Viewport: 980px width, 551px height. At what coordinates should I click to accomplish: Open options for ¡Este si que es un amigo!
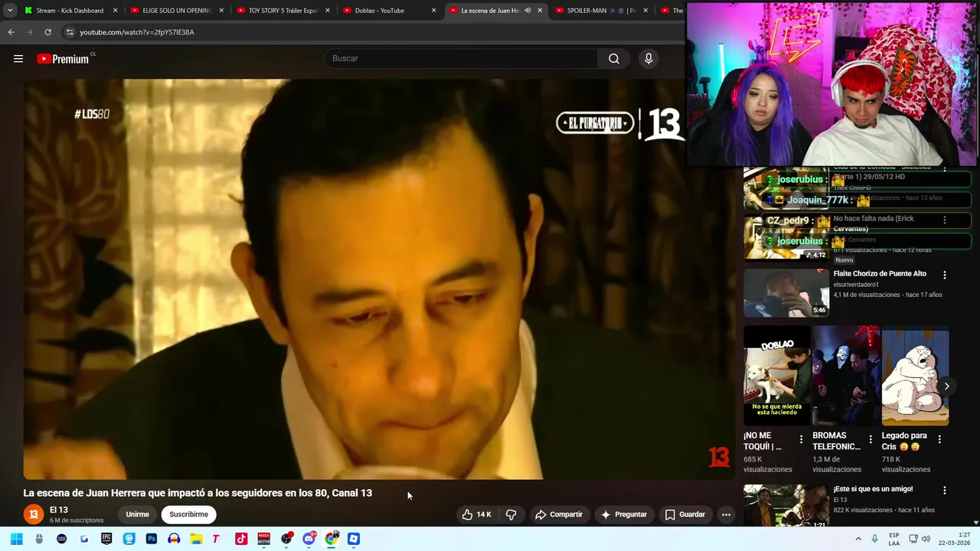click(x=944, y=490)
